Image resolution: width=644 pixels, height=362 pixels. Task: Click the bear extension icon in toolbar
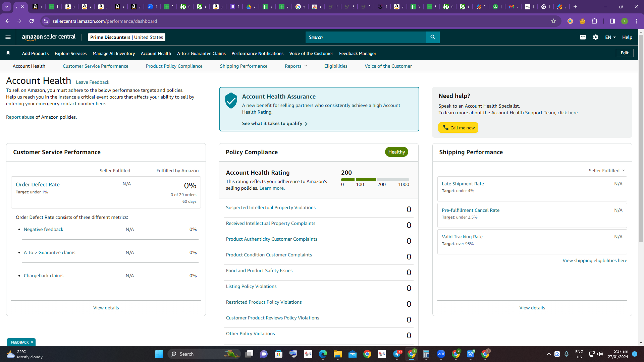[x=582, y=21]
